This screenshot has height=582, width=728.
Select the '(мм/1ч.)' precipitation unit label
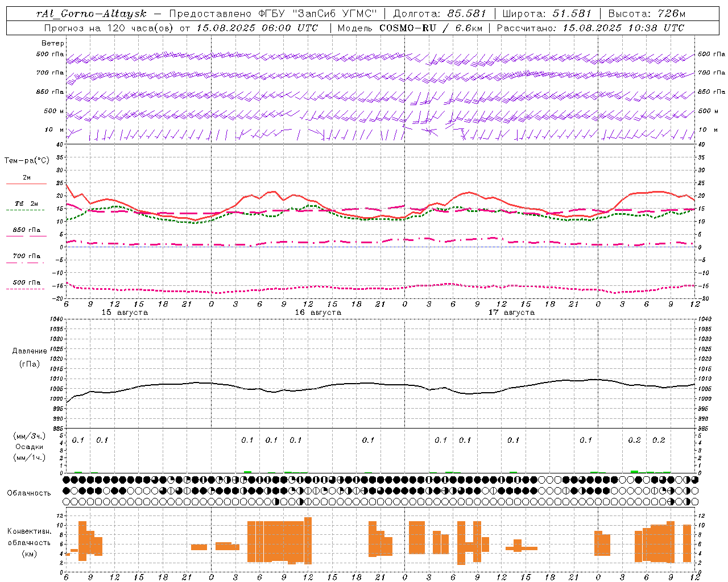pyautogui.click(x=30, y=458)
